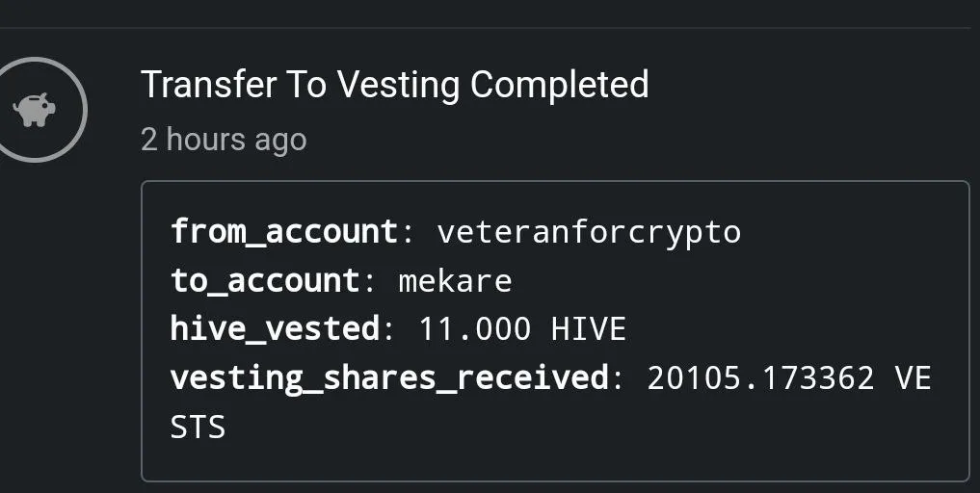
Task: Click the 2 hours ago timestamp
Action: 224,139
